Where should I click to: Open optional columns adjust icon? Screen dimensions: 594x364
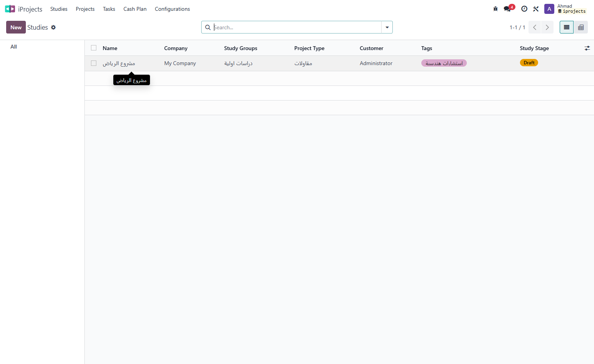(x=587, y=48)
